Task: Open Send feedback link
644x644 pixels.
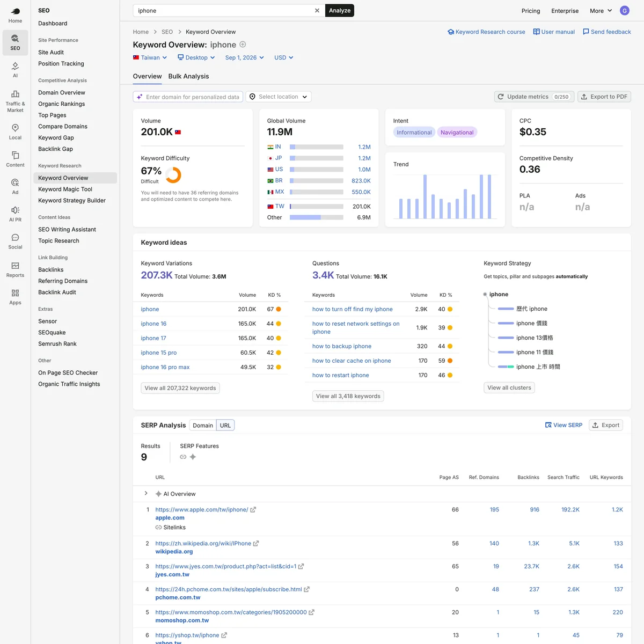Action: tap(607, 32)
